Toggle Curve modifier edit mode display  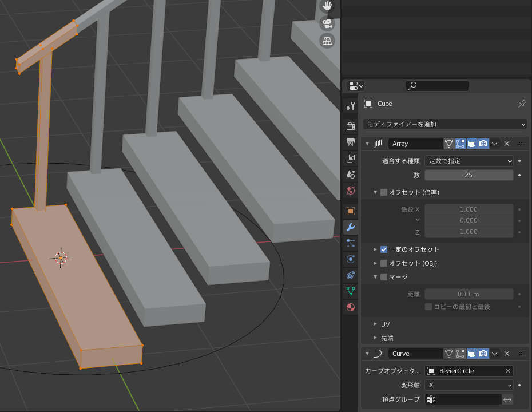460,354
